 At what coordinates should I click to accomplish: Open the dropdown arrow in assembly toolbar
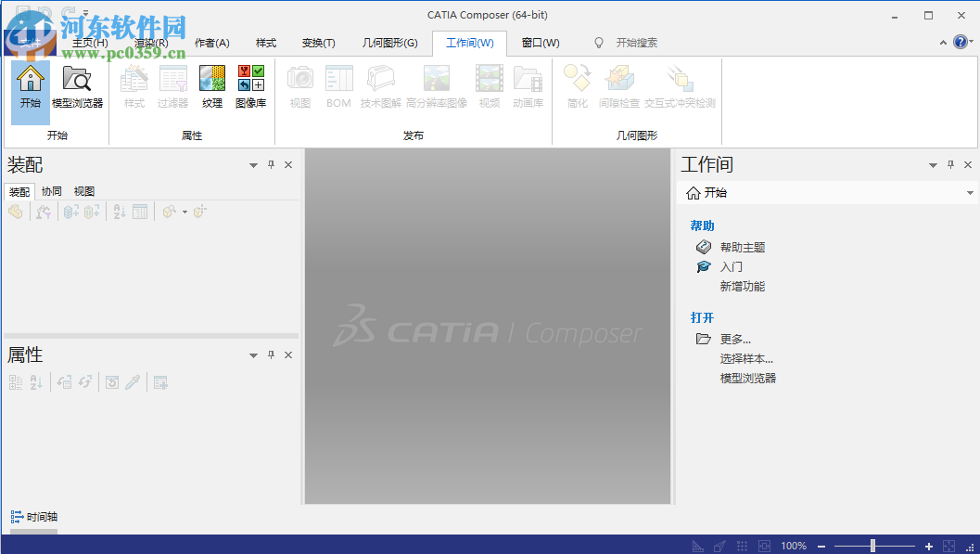pos(184,212)
